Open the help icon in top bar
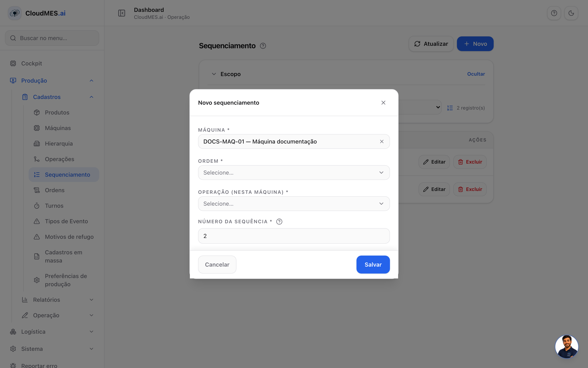This screenshot has width=588, height=368. (554, 13)
